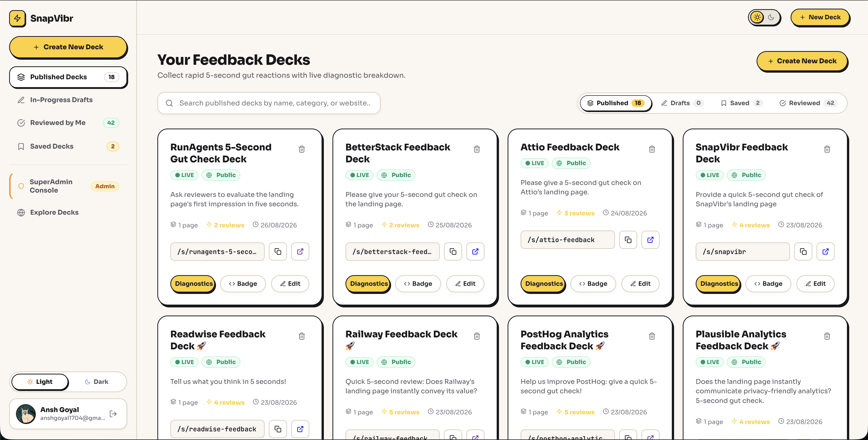Click trash icon on BetterStack Feedback Deck
Viewport: 868px width, 440px height.
pos(477,149)
